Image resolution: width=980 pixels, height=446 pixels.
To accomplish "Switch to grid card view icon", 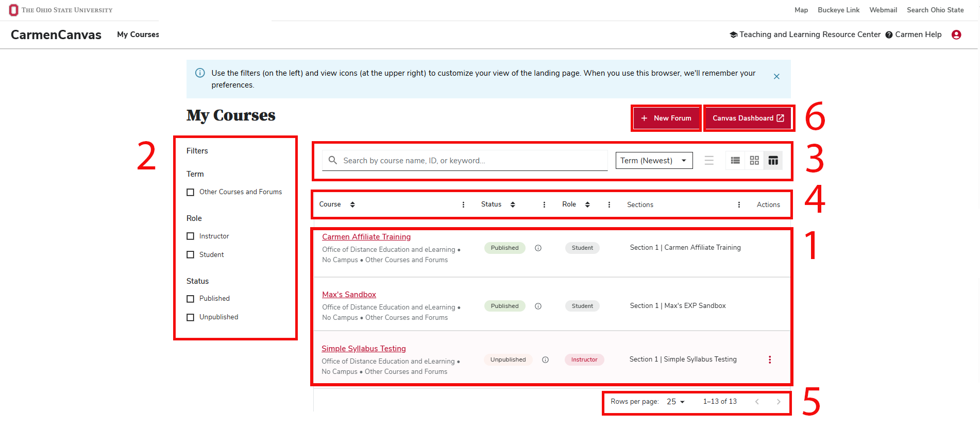I will pyautogui.click(x=754, y=161).
